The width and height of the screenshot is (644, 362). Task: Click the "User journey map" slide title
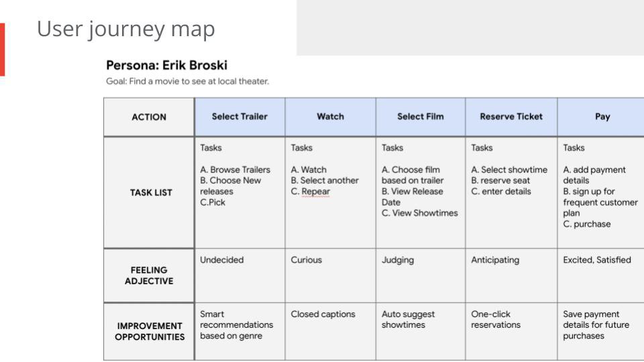click(126, 29)
